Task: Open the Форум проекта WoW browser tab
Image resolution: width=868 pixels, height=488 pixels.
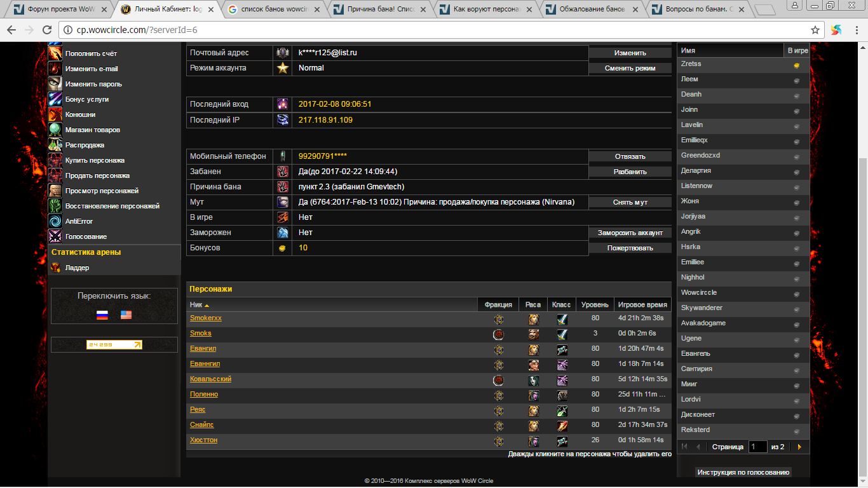Action: coord(60,10)
